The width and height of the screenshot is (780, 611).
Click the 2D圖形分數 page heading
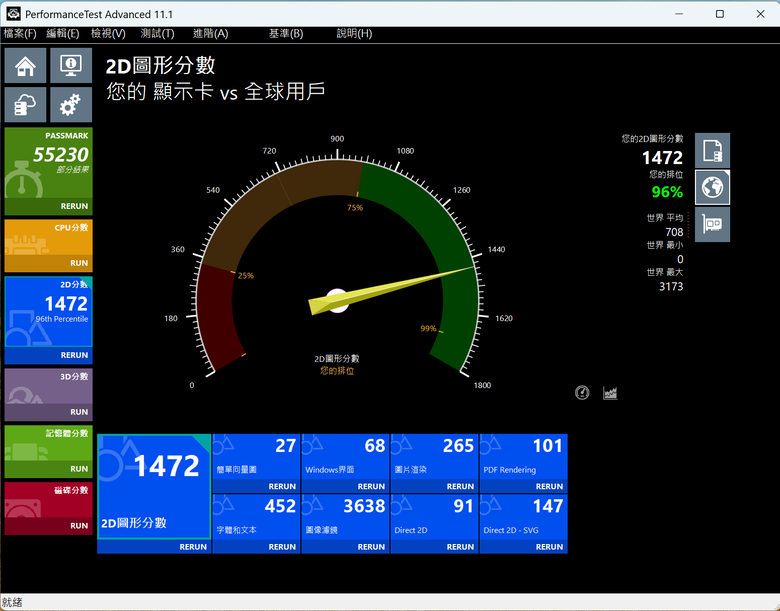pyautogui.click(x=161, y=66)
